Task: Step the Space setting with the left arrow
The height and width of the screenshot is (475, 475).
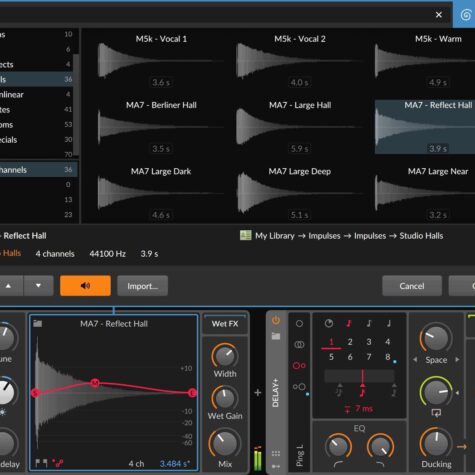Action: click(x=415, y=360)
